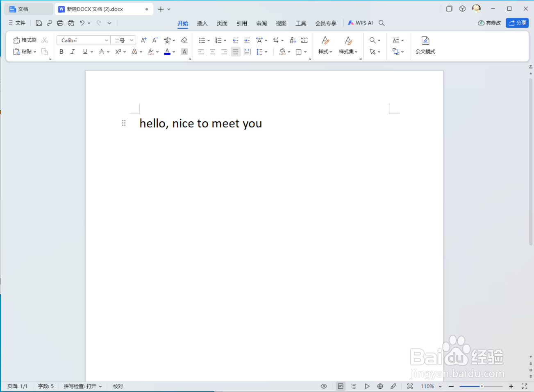Viewport: 534px width, 392px height.
Task: Click the zoom out minus button
Action: point(451,386)
